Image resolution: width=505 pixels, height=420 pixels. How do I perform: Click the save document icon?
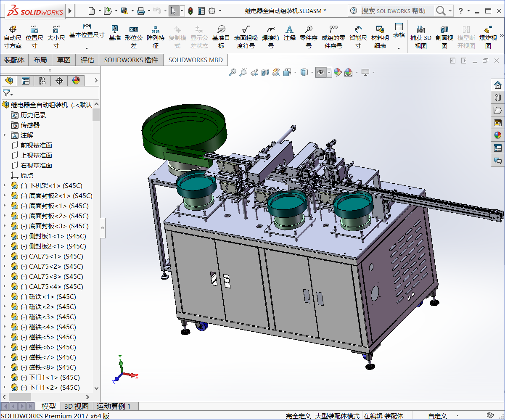(x=124, y=11)
